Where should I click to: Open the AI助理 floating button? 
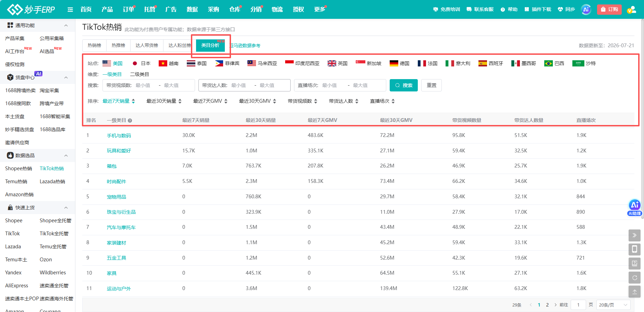pos(634,208)
